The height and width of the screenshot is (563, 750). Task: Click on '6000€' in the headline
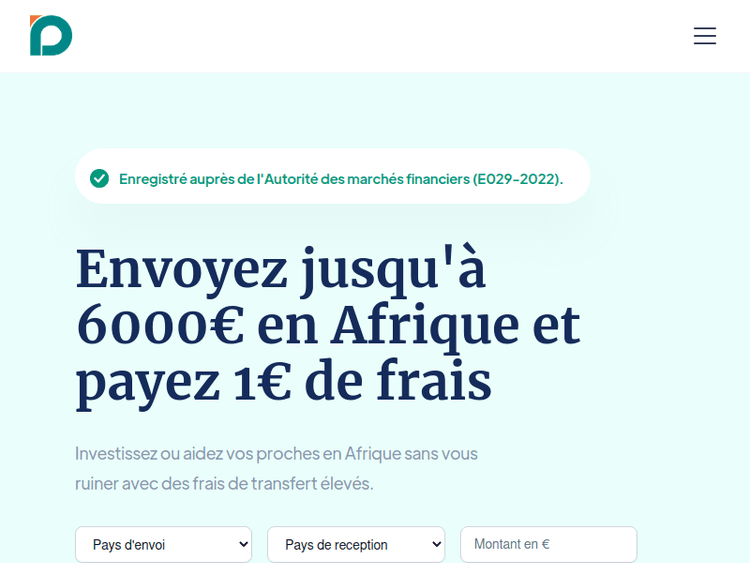(x=160, y=325)
